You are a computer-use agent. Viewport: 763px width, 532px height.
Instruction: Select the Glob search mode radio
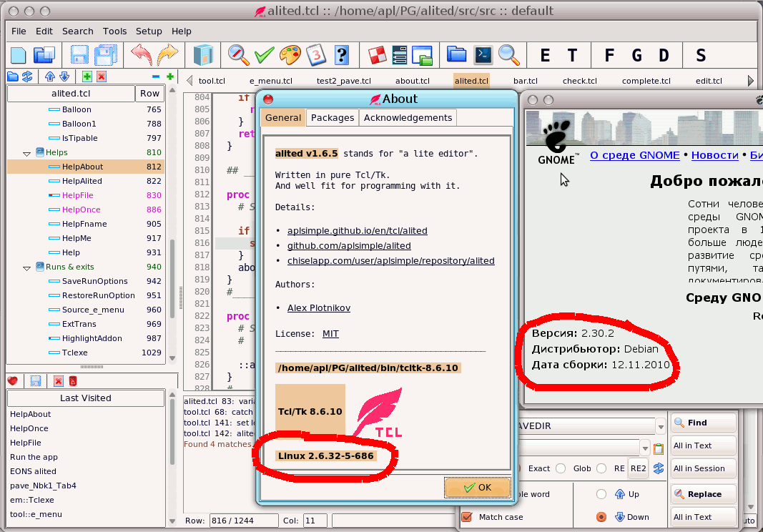[x=561, y=468]
